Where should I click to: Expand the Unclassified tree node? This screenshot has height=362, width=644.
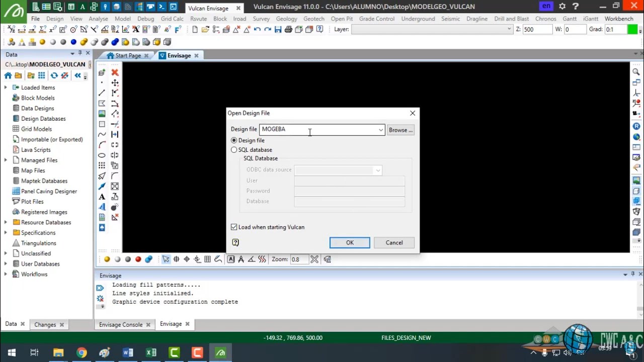(6, 253)
